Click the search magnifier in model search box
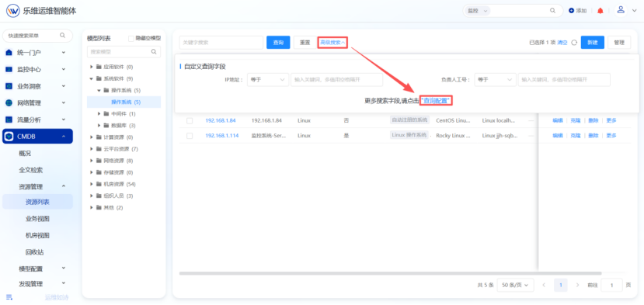The height and width of the screenshot is (305, 644). (154, 52)
